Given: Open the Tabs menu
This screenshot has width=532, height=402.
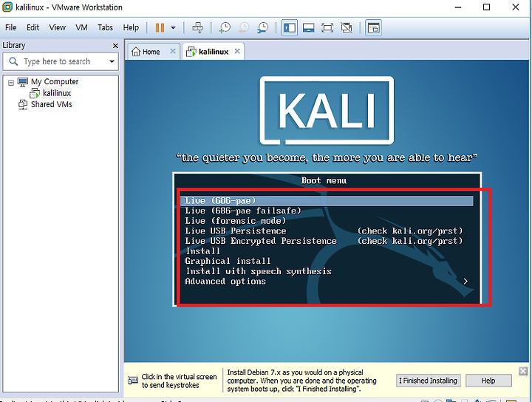Looking at the screenshot, I should point(105,27).
